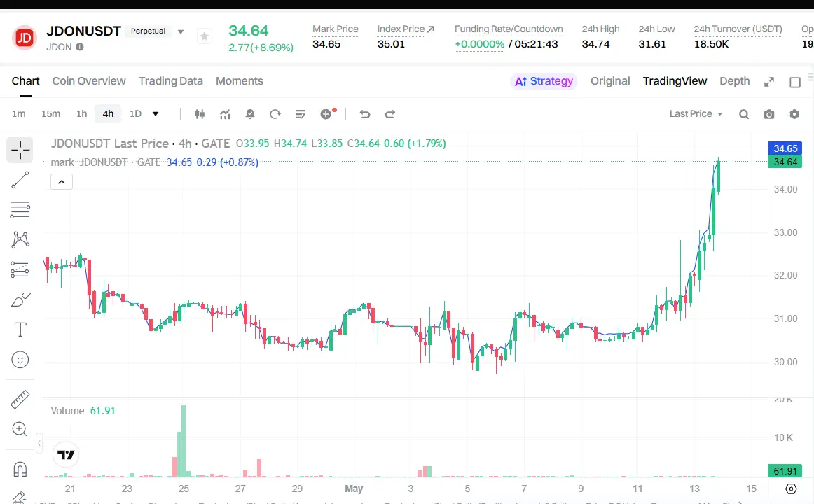
Task: Open the Fibonacci retracement tool
Action: (20, 209)
